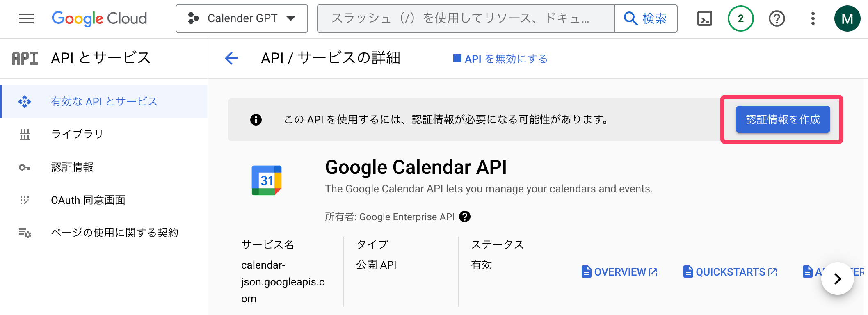Open the OVERVIEW documentation link

(x=619, y=272)
